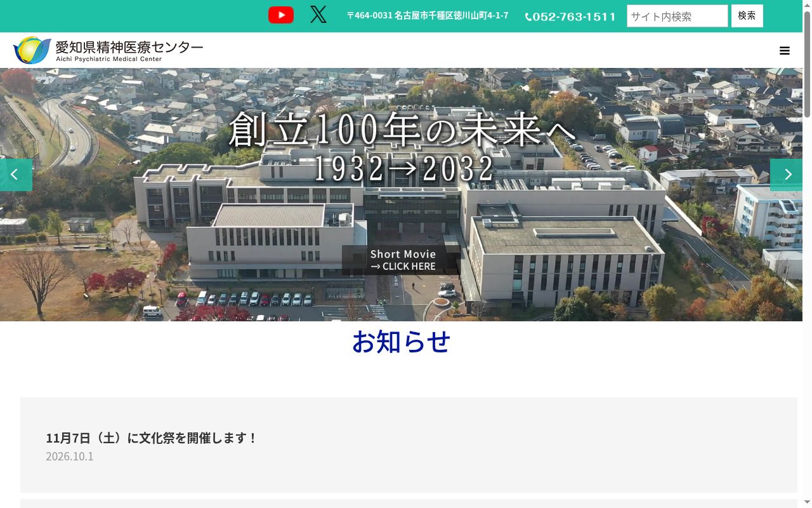Click the 創立100年の未来へ hero banner text
812x508 pixels.
(402, 129)
